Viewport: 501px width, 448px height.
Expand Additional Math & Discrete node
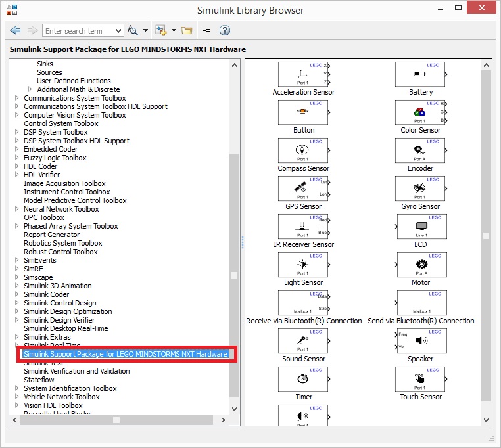click(30, 89)
